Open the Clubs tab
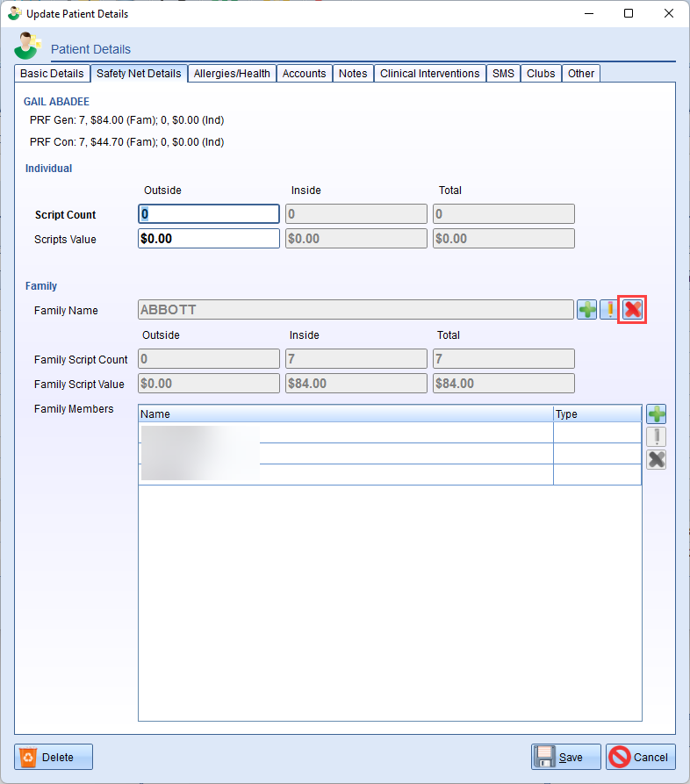 click(541, 74)
